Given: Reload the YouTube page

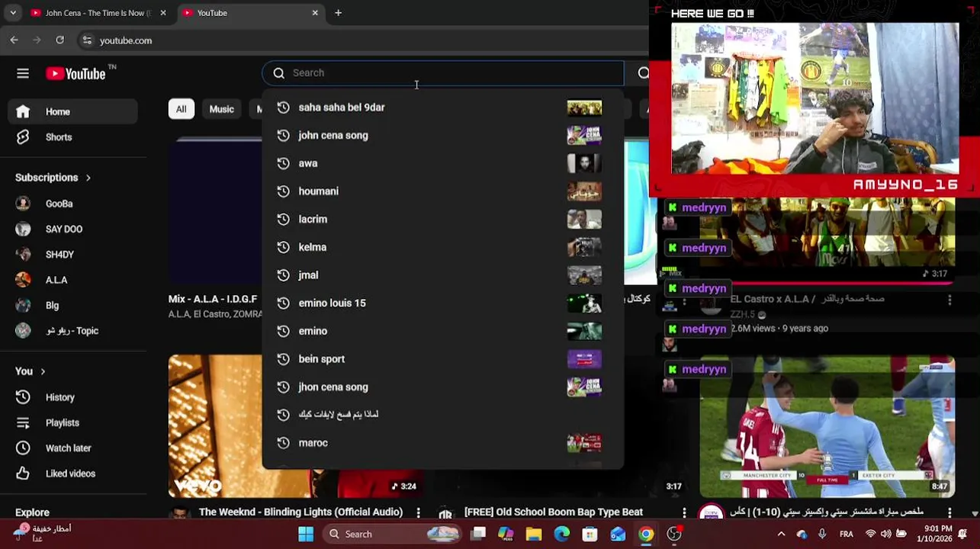Looking at the screenshot, I should 59,40.
